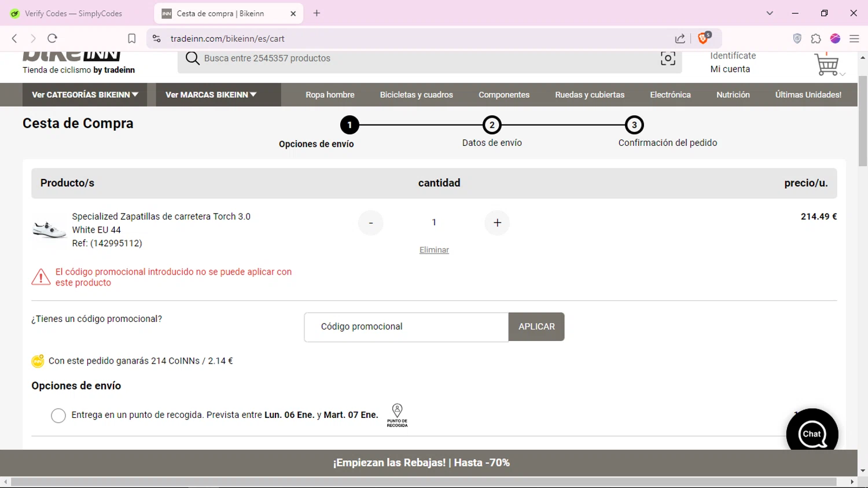868x488 pixels.
Task: Open the purple profile avatar icon
Action: click(x=835, y=39)
